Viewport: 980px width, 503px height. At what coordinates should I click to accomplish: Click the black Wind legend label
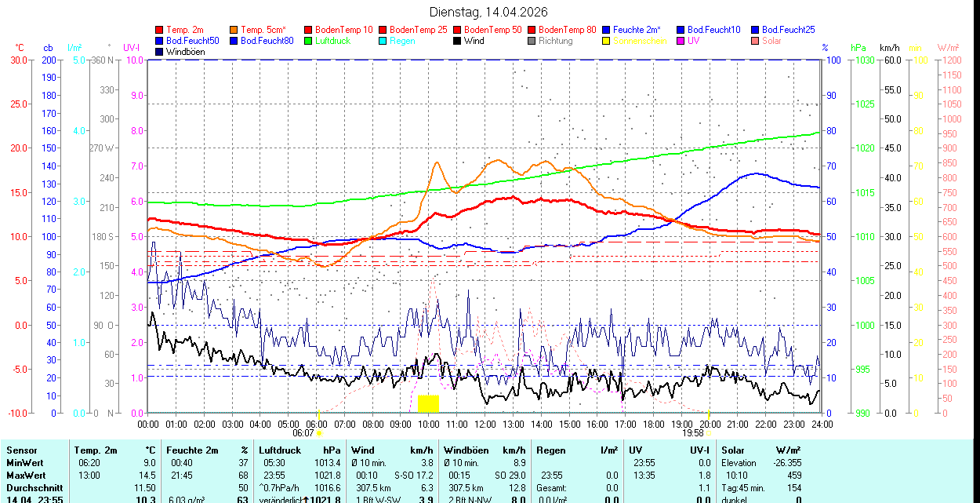(x=474, y=41)
